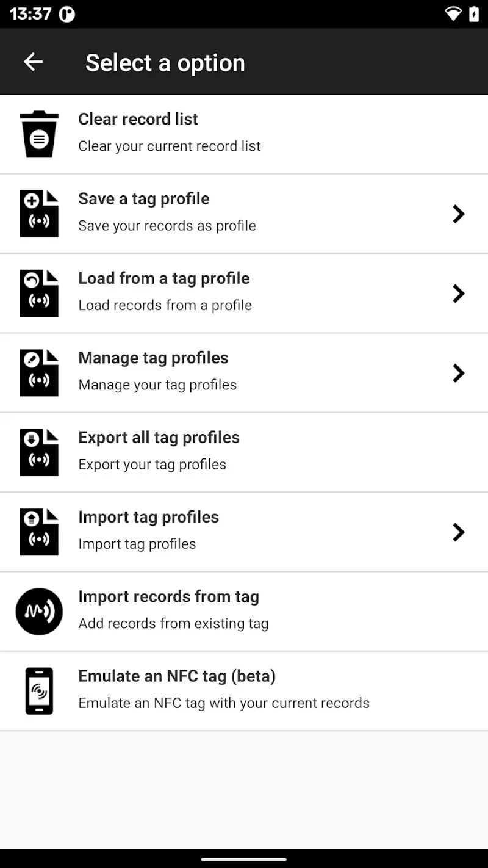This screenshot has width=488, height=868.
Task: Expand Save a tag profile chevron
Action: pos(458,214)
